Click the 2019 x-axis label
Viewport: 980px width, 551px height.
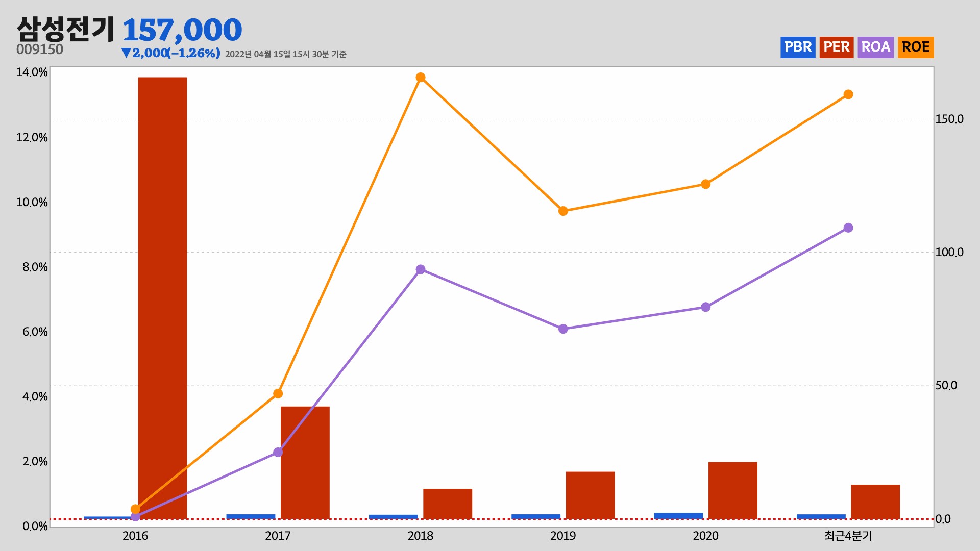[563, 536]
